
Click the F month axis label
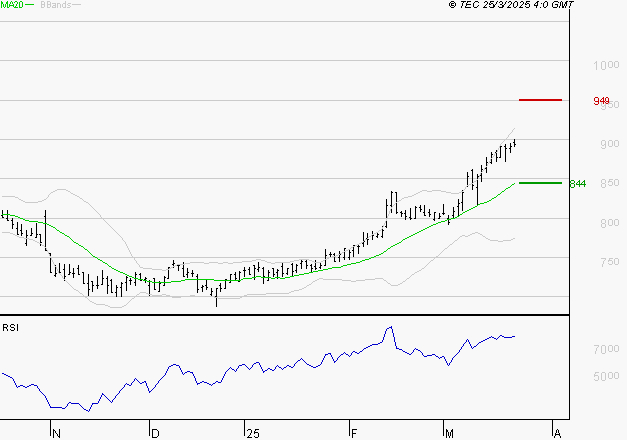[353, 434]
